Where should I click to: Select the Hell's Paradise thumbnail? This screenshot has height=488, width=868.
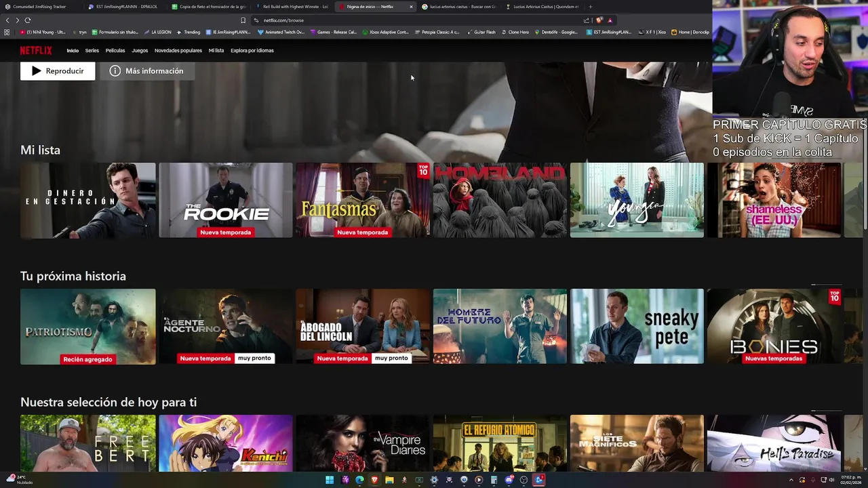(x=774, y=443)
